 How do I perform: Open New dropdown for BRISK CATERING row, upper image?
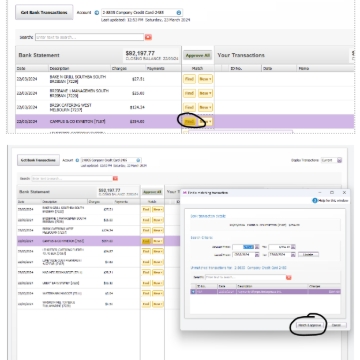[205, 107]
